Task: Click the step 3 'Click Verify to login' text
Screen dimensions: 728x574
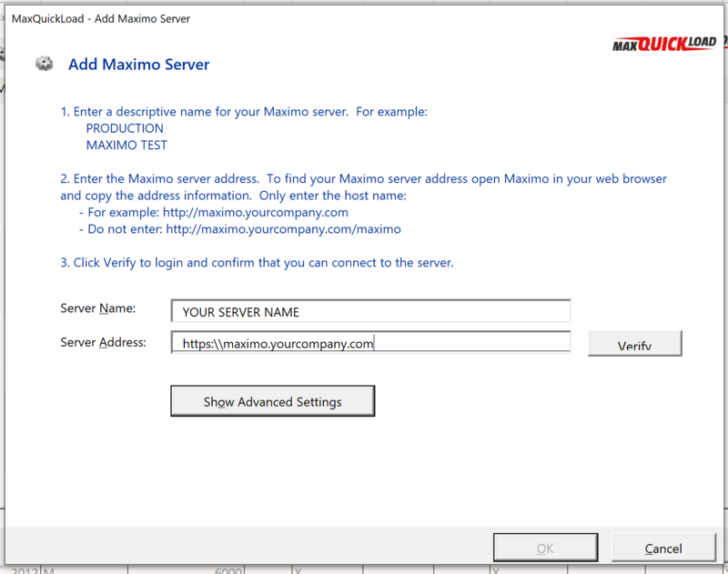Action: click(x=257, y=263)
